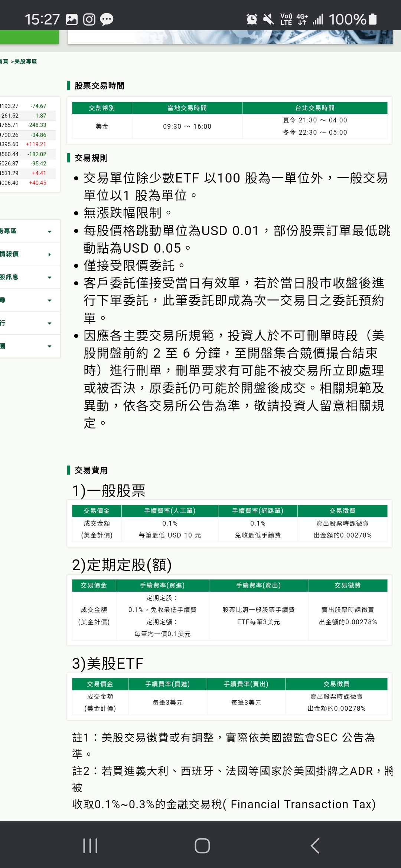
Task: Tap the muted sound status icon
Action: [x=268, y=19]
